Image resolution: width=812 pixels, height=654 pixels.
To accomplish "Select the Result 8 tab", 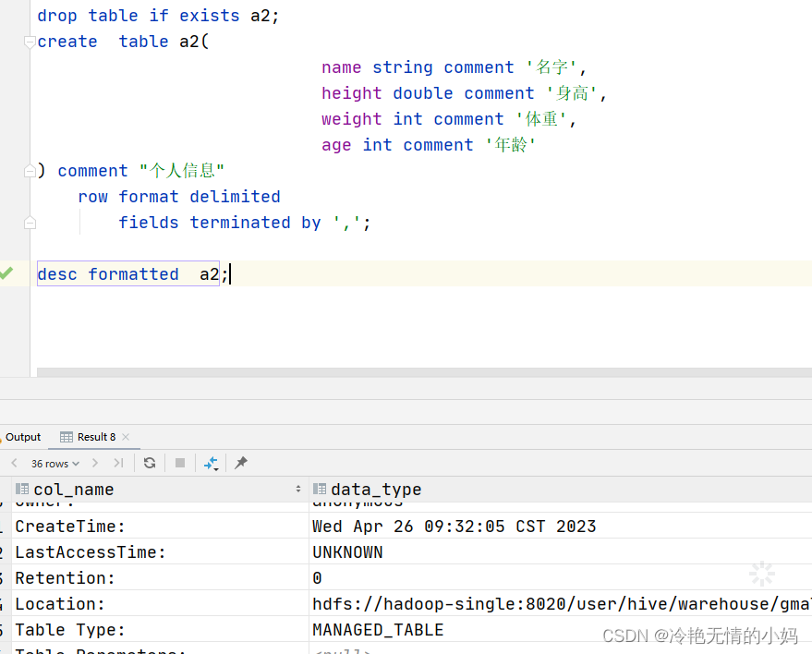I will click(96, 437).
